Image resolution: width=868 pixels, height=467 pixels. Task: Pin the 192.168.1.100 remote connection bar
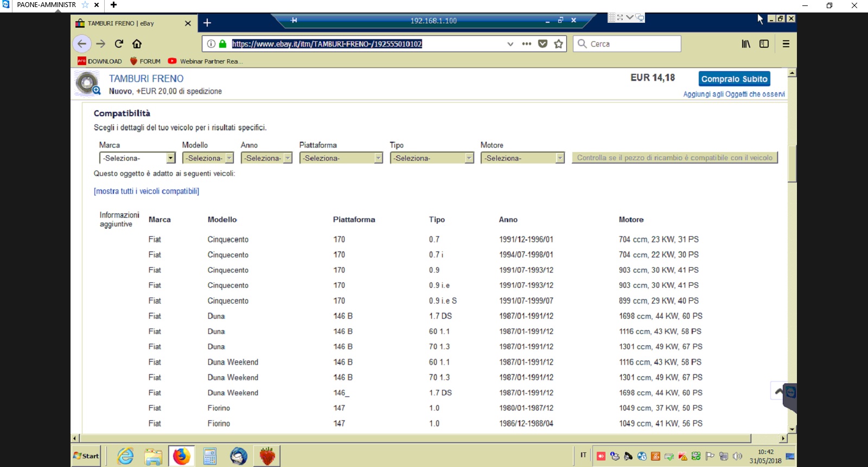[293, 20]
